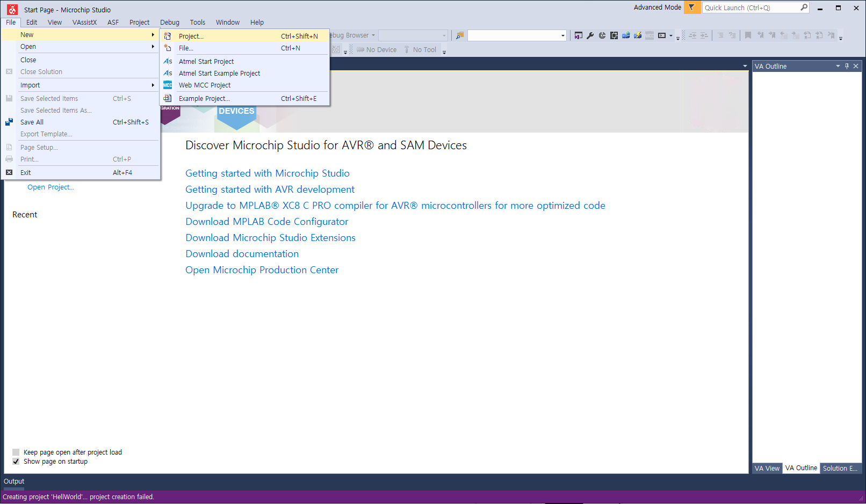Choose Web MCC Project from submenu

tap(245, 85)
